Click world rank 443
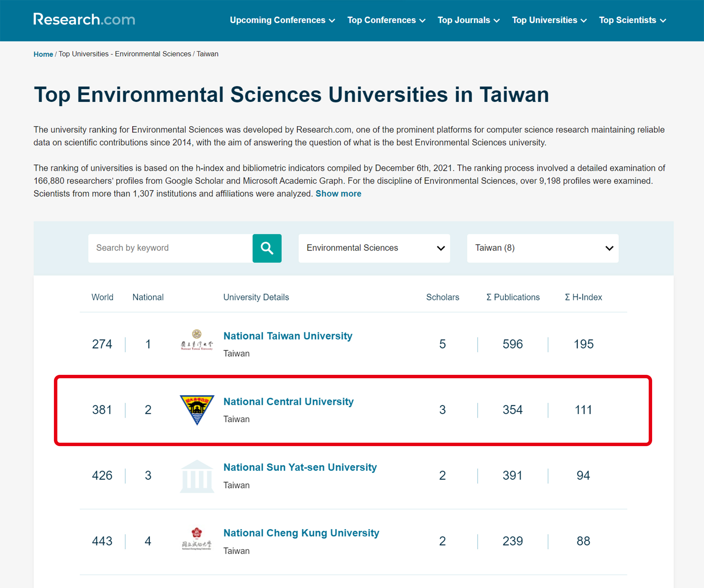Viewport: 704px width, 588px height. tap(102, 541)
